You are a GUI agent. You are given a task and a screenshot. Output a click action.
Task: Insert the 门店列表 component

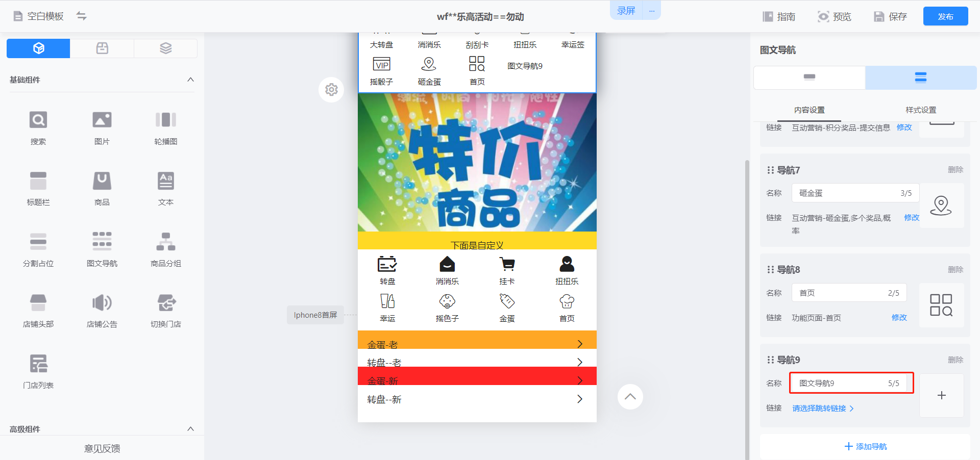tap(38, 364)
